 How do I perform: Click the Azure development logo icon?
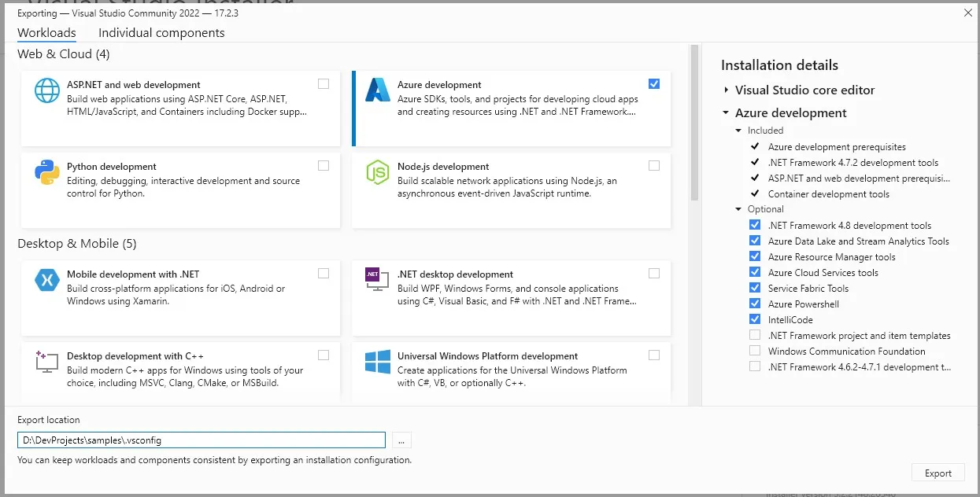click(378, 90)
